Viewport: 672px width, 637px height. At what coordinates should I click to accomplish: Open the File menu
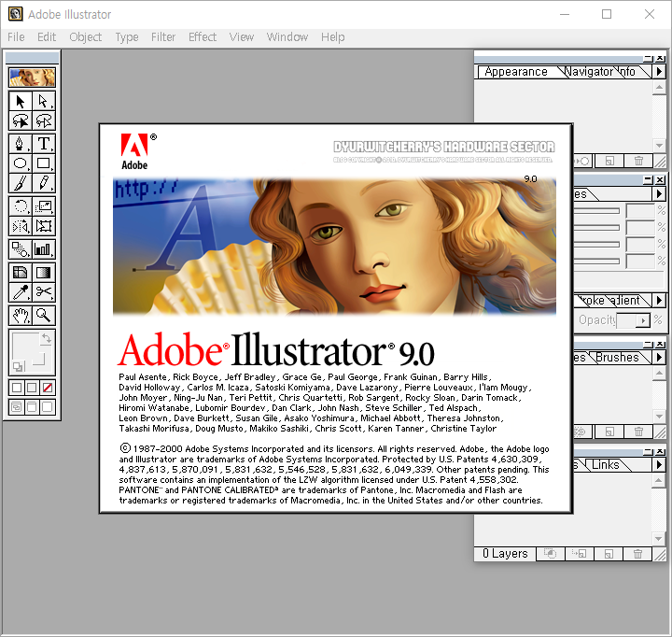tap(16, 37)
